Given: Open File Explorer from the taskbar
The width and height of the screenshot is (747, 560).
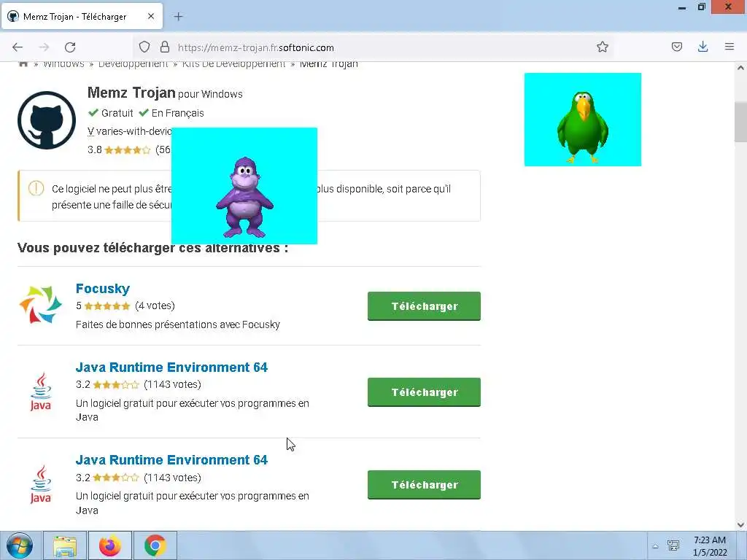Looking at the screenshot, I should point(65,545).
